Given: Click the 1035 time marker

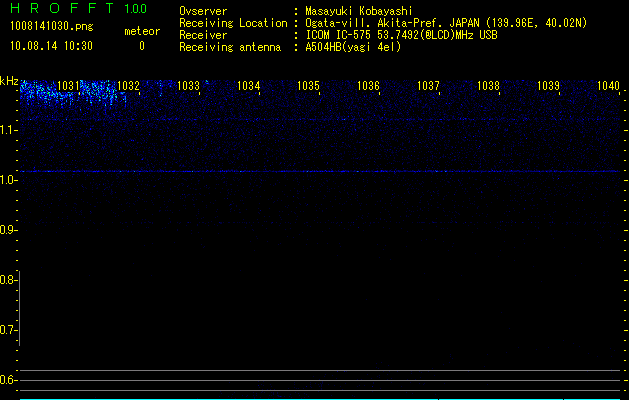Looking at the screenshot, I should pyautogui.click(x=308, y=86).
